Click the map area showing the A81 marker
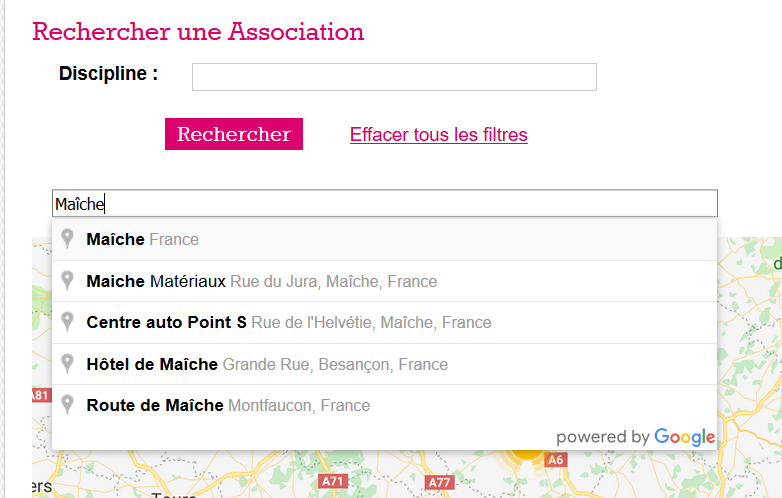 point(41,395)
